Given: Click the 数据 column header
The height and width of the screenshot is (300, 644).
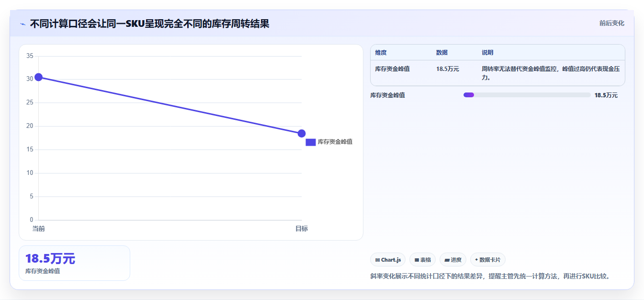Looking at the screenshot, I should (442, 53).
